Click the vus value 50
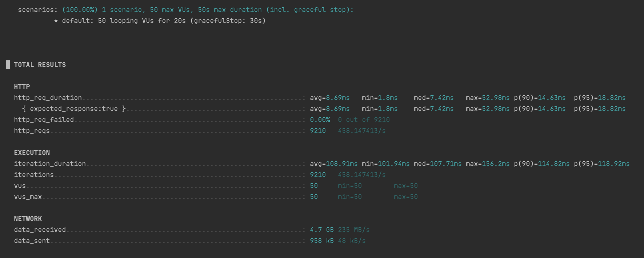The width and height of the screenshot is (644, 258). coord(314,186)
